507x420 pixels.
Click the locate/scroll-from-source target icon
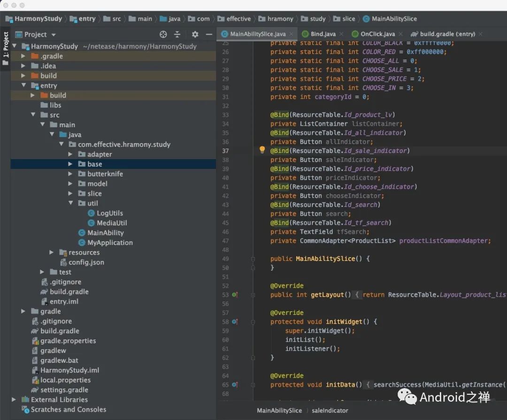pos(163,34)
